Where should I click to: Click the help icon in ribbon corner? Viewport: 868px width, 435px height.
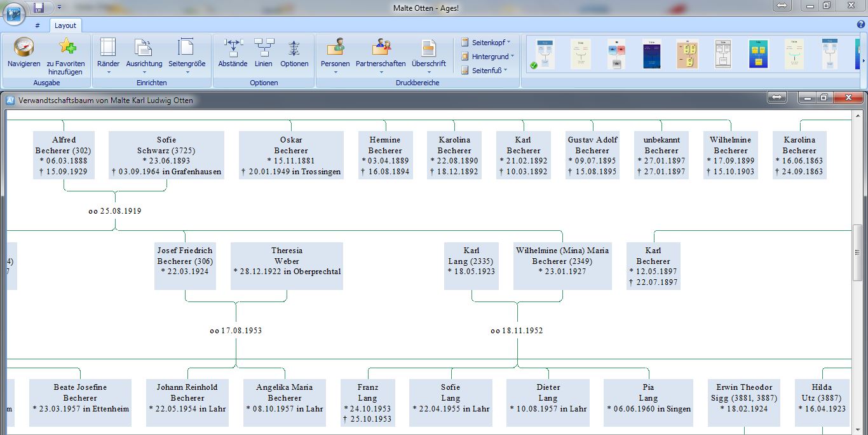click(x=861, y=25)
